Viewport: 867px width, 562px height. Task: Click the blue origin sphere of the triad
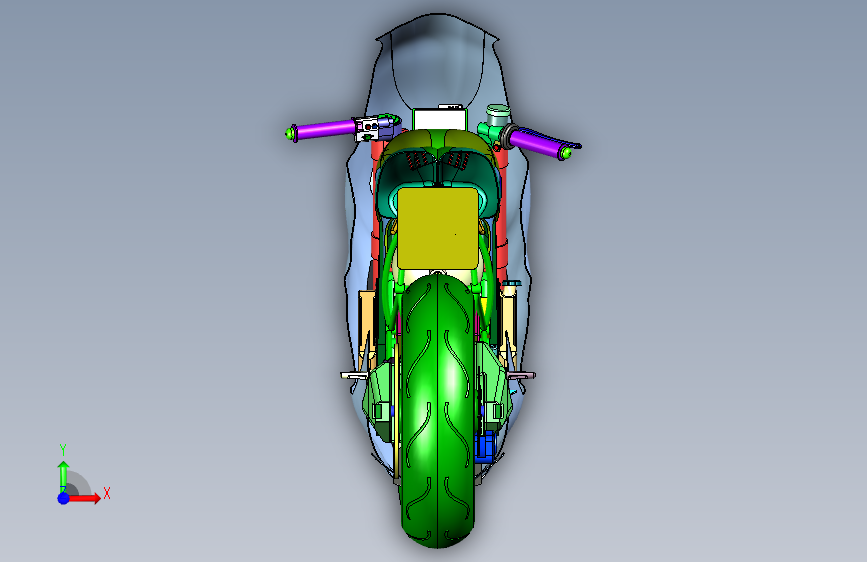[64, 498]
